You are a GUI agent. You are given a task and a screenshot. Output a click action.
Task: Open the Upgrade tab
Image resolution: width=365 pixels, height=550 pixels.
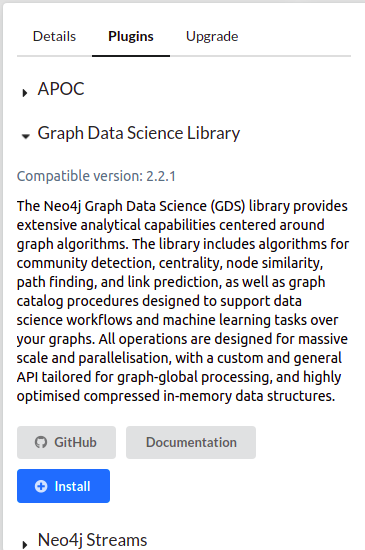(212, 37)
